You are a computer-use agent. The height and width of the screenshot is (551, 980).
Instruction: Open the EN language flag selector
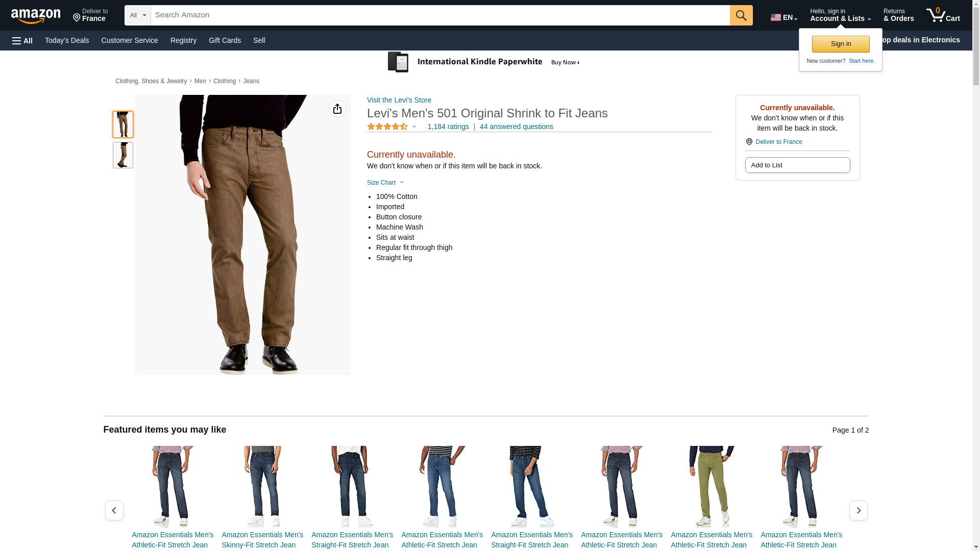tap(783, 17)
